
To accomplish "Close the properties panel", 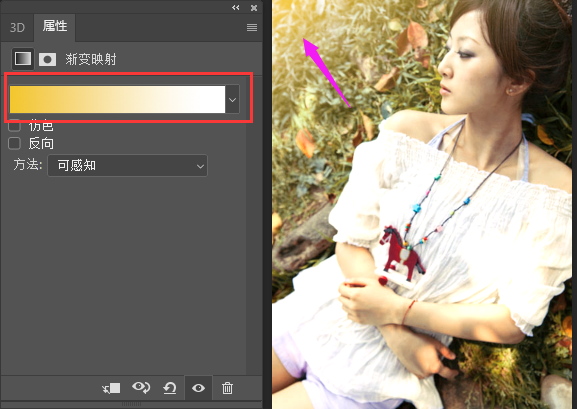I will point(254,8).
